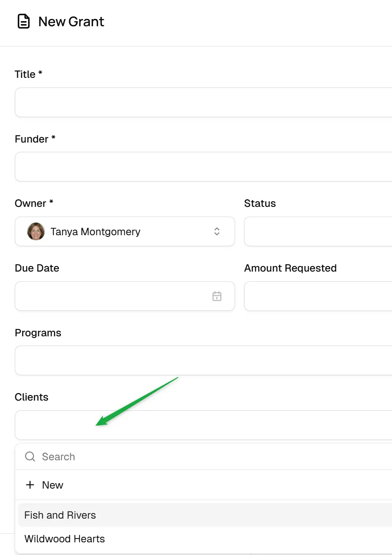Click the Clients field box
This screenshot has width=392, height=555.
click(x=203, y=425)
